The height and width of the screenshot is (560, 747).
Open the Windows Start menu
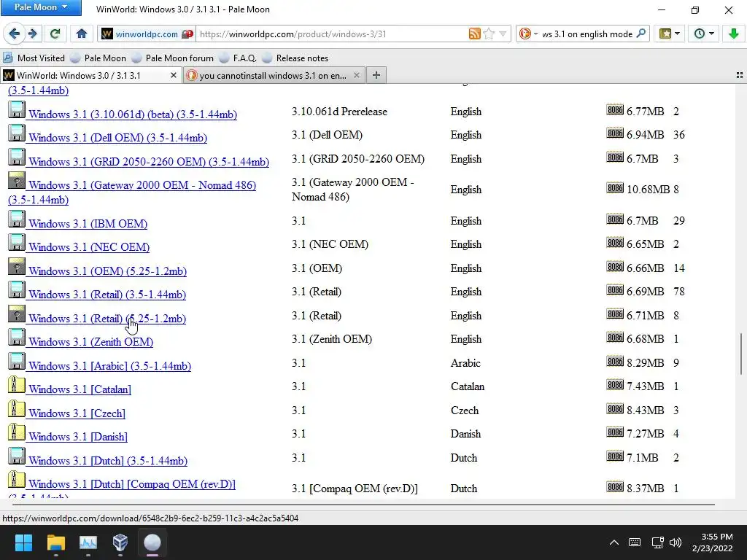click(23, 542)
